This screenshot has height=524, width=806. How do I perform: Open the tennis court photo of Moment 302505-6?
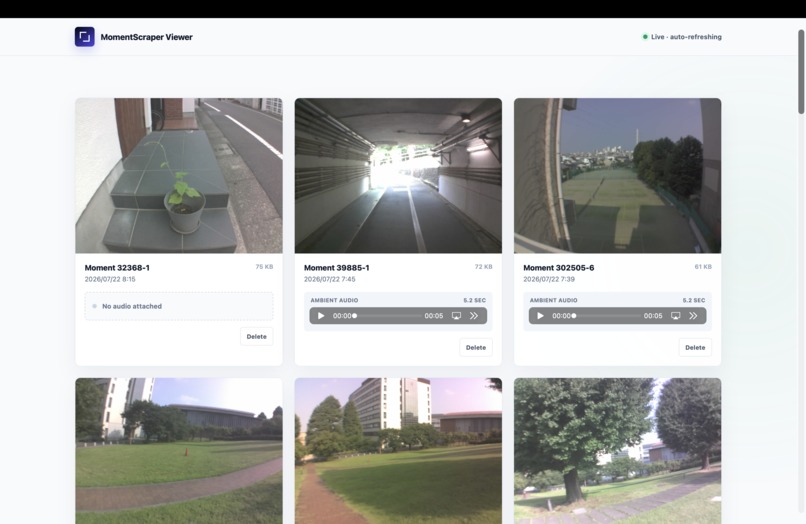pyautogui.click(x=617, y=175)
